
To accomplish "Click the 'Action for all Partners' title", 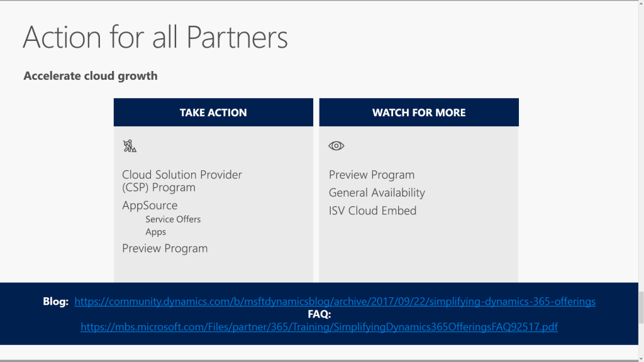I will click(155, 37).
